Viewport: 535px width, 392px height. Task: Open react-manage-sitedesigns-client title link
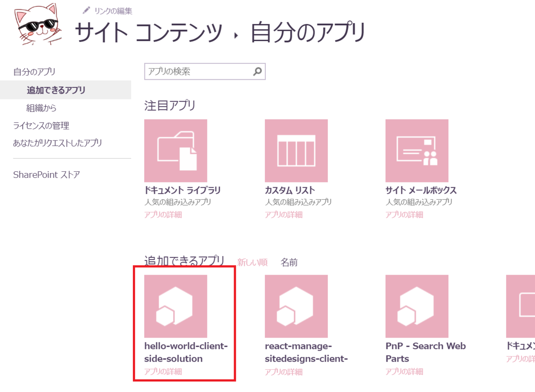tap(306, 352)
